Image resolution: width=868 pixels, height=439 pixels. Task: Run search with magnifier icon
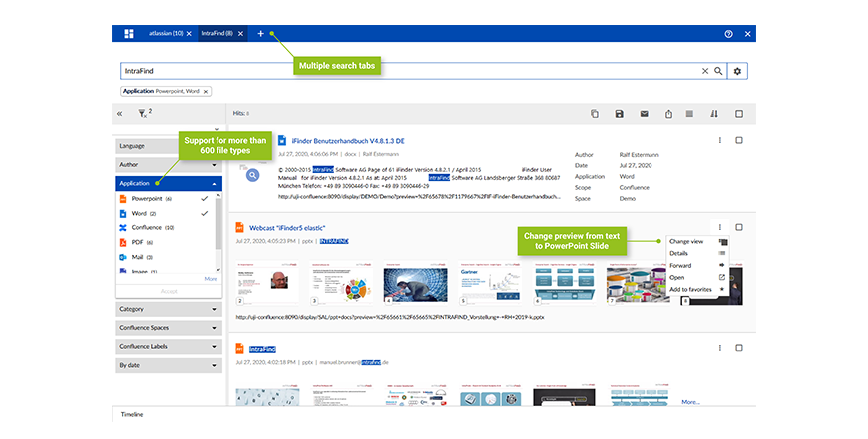click(718, 71)
